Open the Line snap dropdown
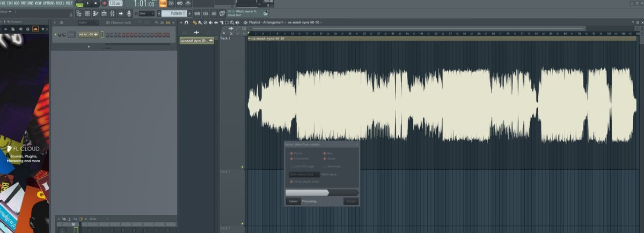The image size is (644, 233). (146, 13)
